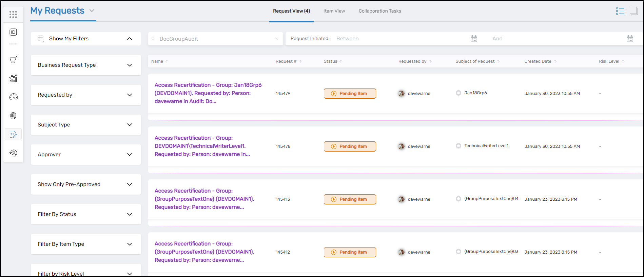Open the shopping cart icon
The height and width of the screenshot is (277, 644).
tap(13, 60)
